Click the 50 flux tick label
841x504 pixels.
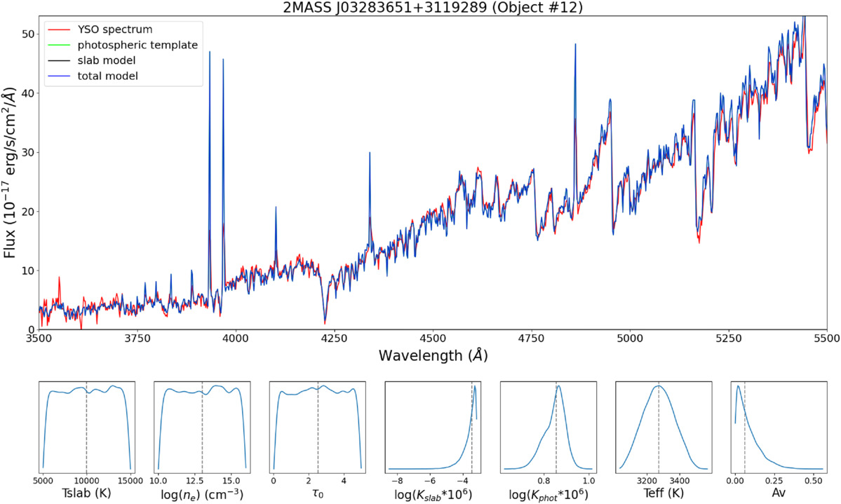pos(28,34)
